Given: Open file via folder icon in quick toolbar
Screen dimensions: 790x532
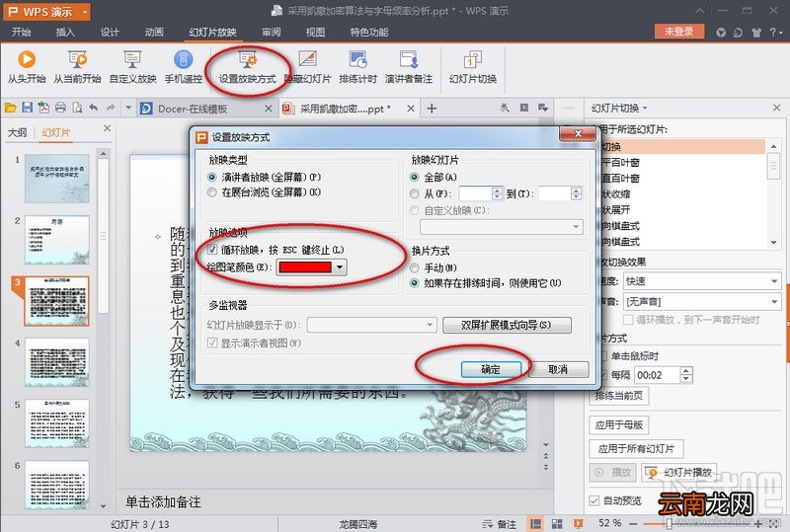Looking at the screenshot, I should coord(11,108).
